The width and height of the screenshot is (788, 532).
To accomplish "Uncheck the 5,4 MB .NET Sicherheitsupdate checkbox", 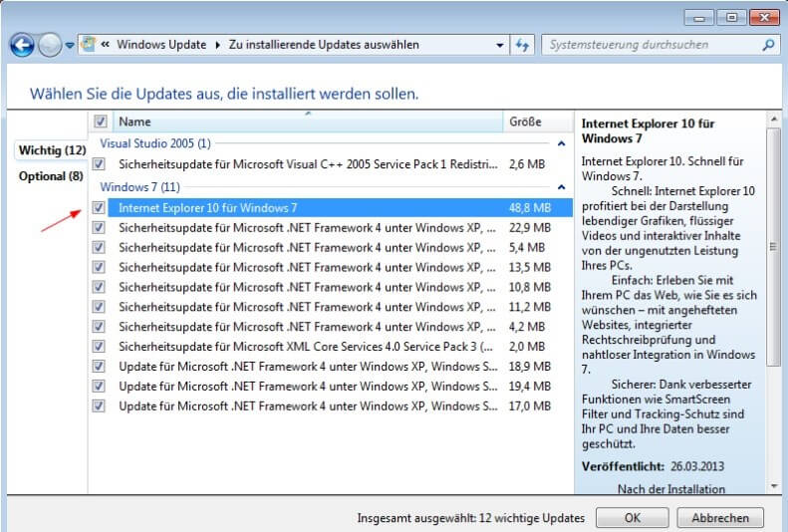I will (x=99, y=247).
